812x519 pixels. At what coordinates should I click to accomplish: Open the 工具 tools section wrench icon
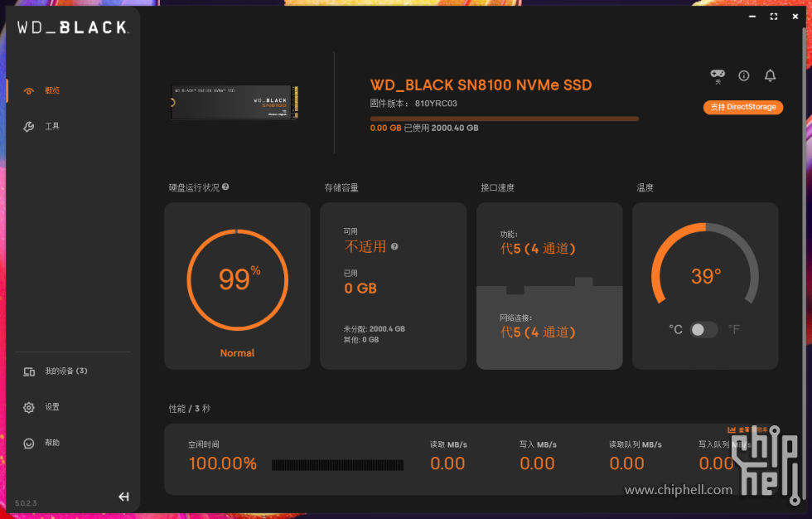click(29, 127)
